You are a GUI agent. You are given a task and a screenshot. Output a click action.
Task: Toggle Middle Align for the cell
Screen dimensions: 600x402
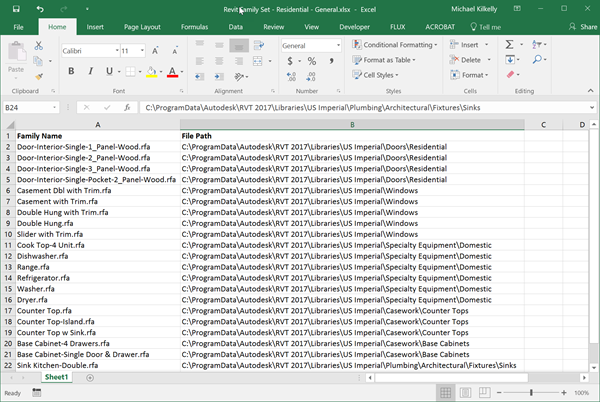[219, 45]
